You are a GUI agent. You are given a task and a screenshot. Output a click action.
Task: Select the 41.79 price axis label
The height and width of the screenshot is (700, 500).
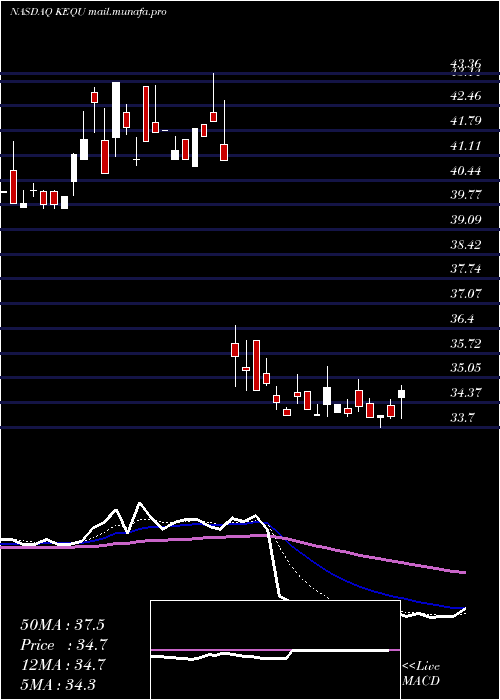point(466,121)
